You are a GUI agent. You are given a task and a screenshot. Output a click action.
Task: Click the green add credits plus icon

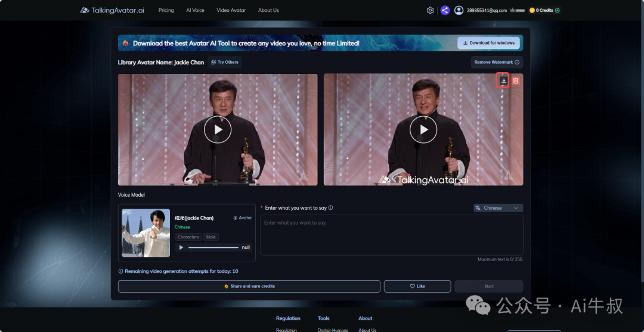[x=558, y=10]
